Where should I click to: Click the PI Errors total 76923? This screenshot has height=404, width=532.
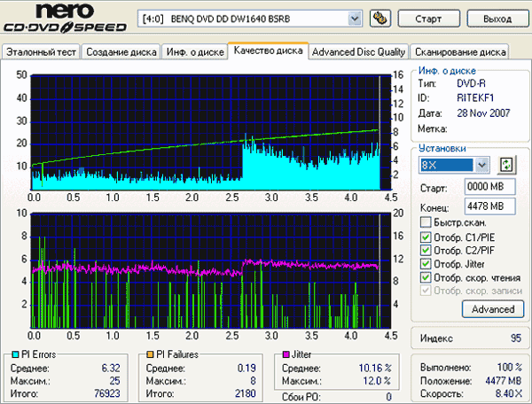pos(107,393)
